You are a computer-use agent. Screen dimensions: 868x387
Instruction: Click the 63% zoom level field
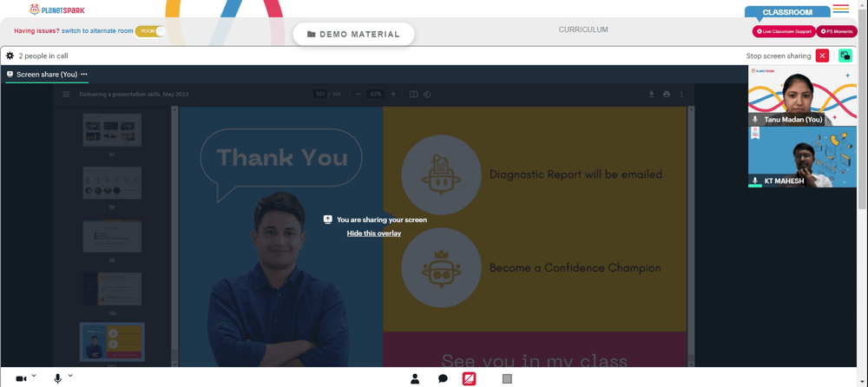(376, 94)
